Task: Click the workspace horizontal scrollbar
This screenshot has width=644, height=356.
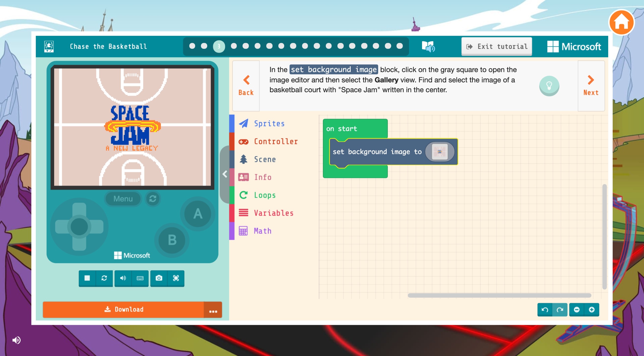Action: click(500, 295)
